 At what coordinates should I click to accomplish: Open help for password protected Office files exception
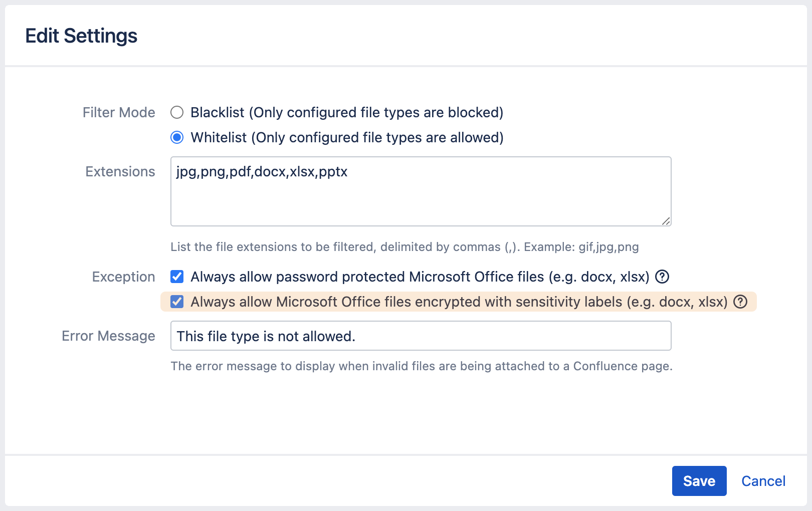click(x=662, y=277)
